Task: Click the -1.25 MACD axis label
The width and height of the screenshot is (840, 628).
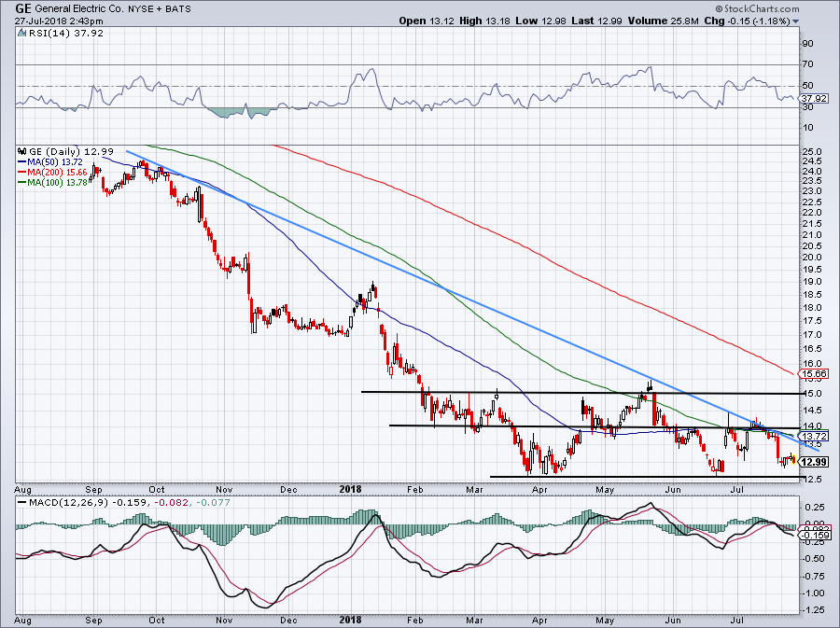Action: (x=813, y=610)
